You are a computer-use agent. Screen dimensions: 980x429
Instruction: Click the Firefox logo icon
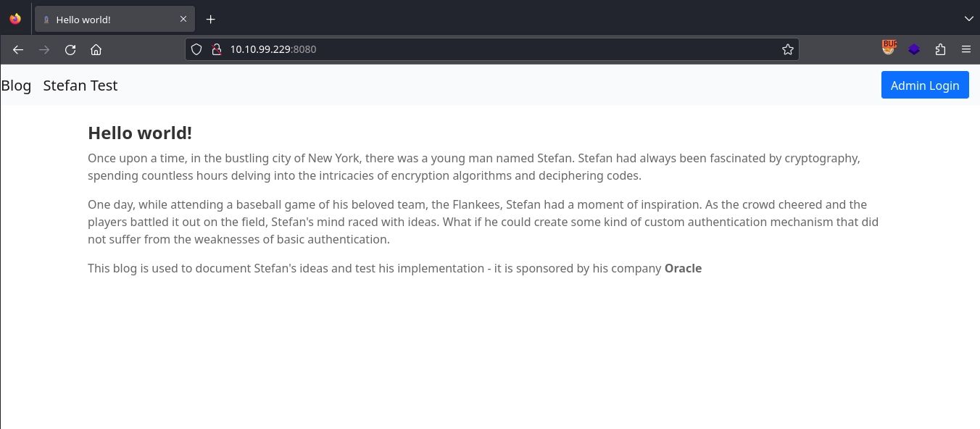(x=15, y=20)
